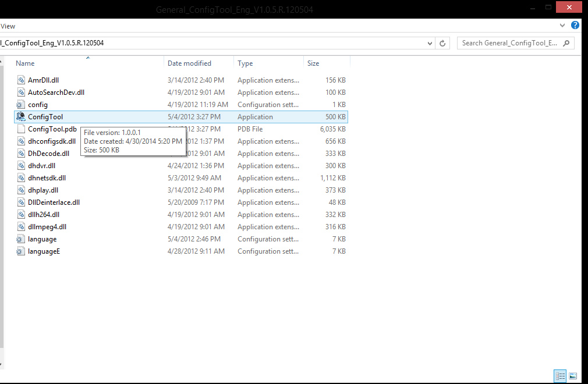Viewport: 588px width, 384px height.
Task: Select the ConfigTool application name
Action: (45, 117)
